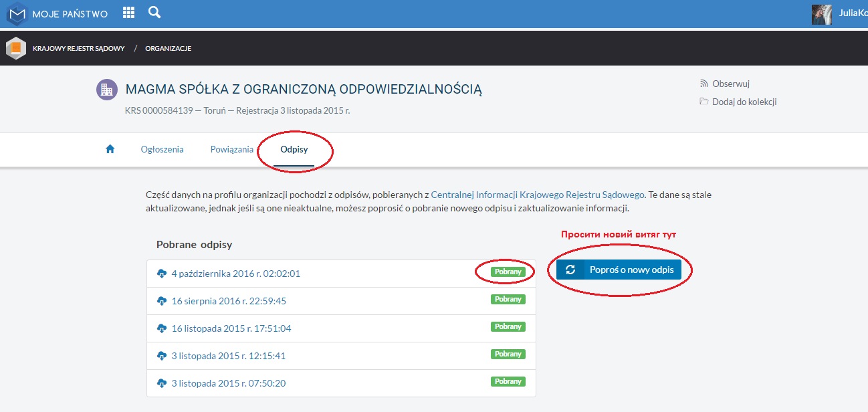
Task: Select the Odpisy tab
Action: tap(294, 149)
